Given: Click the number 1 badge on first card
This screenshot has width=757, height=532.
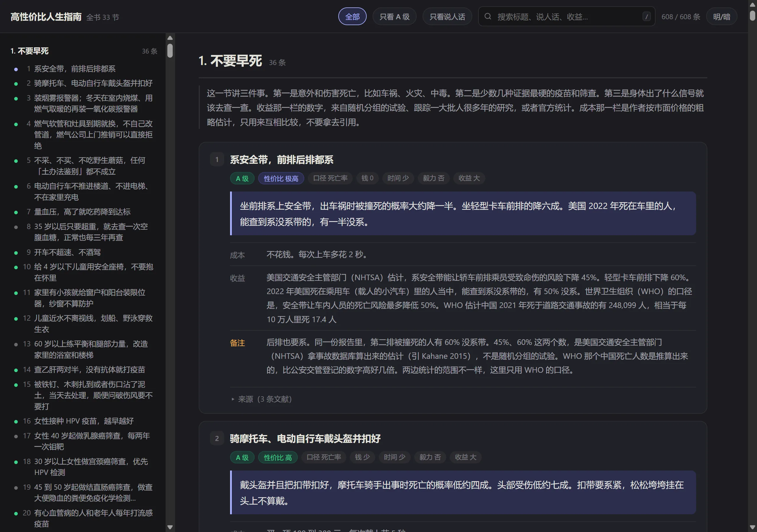Looking at the screenshot, I should click(x=217, y=160).
